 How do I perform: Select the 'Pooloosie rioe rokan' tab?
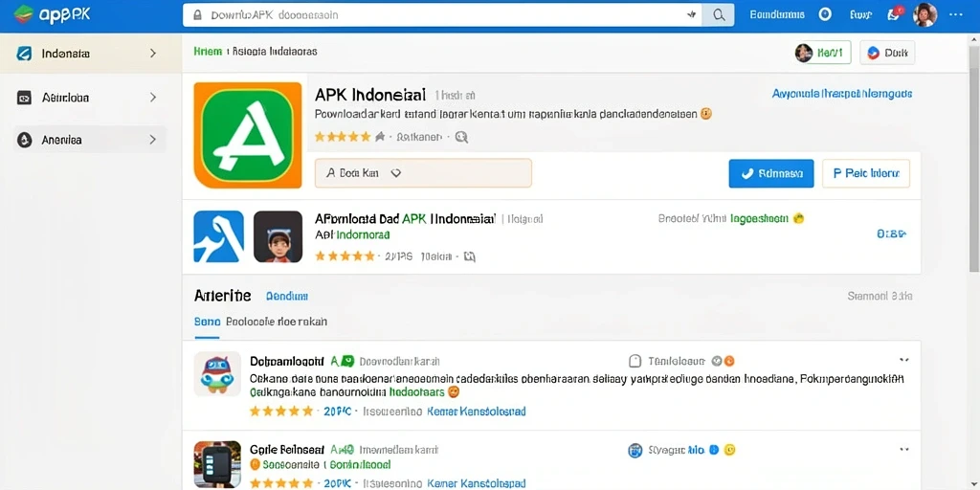tap(277, 322)
